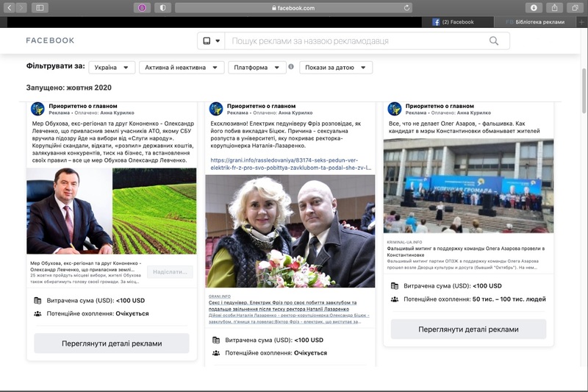588x392 pixels.
Task: Open the ad category dropdown in search bar
Action: coord(211,41)
